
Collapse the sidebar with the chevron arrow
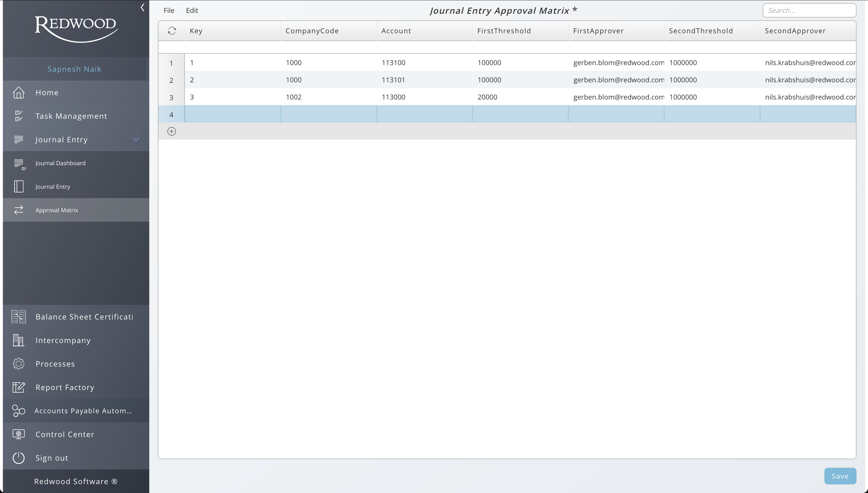143,7
